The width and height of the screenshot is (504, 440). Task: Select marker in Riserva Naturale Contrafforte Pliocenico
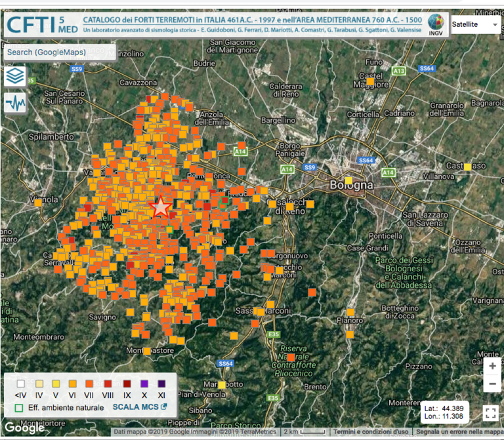(291, 357)
